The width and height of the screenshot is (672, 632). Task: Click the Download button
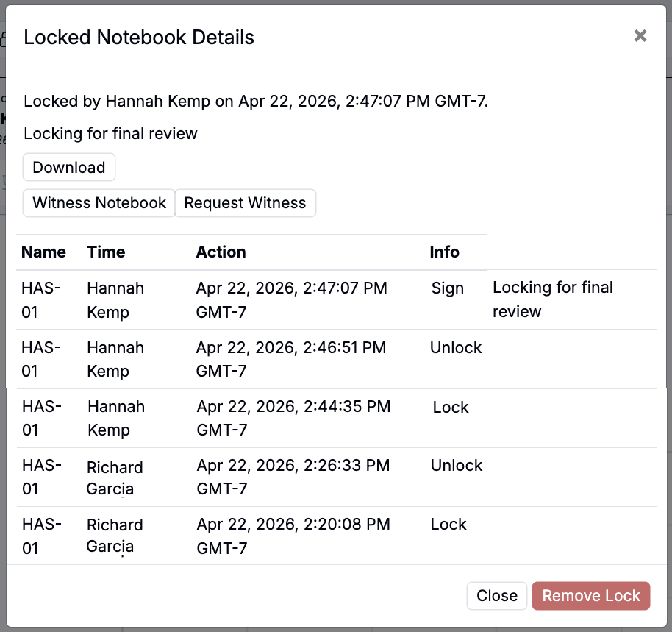pos(69,167)
